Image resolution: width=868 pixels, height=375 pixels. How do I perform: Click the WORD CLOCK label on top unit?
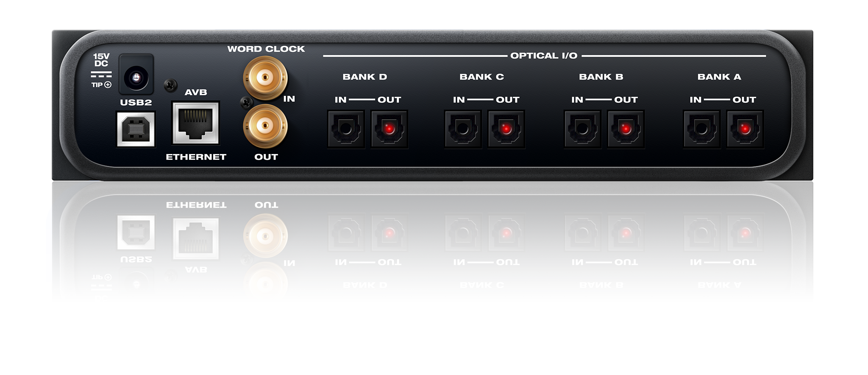(x=266, y=49)
